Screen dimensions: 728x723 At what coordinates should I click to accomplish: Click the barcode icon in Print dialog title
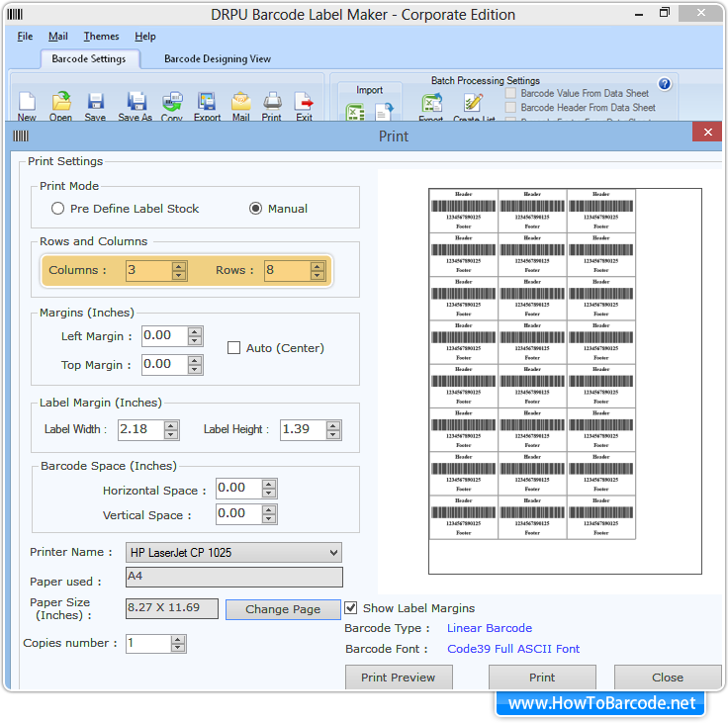21,136
